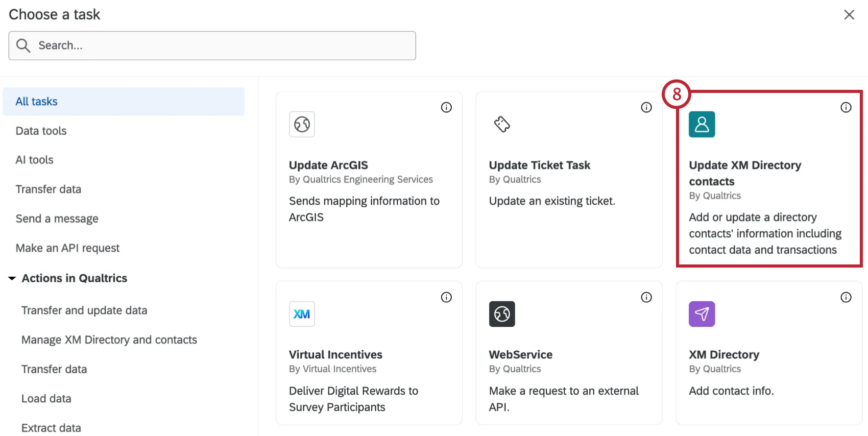Click the Update XM Directory contacts person icon
The height and width of the screenshot is (436, 868).
[702, 124]
